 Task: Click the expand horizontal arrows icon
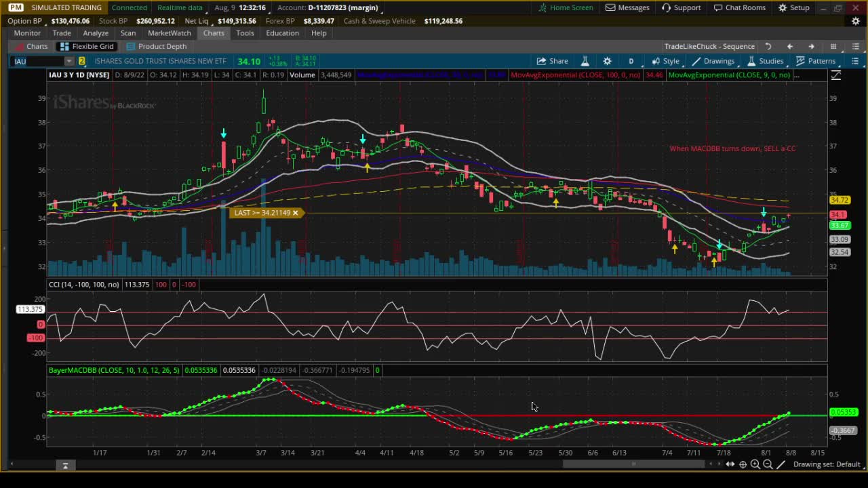(x=730, y=464)
